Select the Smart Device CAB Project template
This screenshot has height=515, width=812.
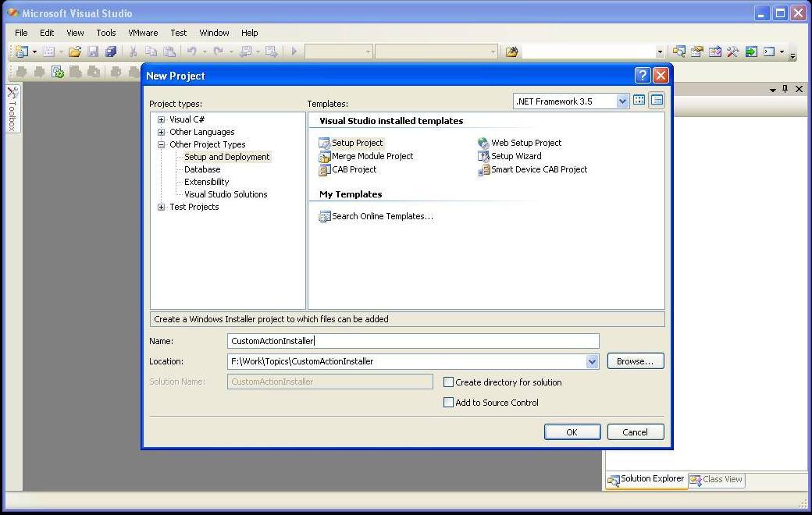[532, 170]
